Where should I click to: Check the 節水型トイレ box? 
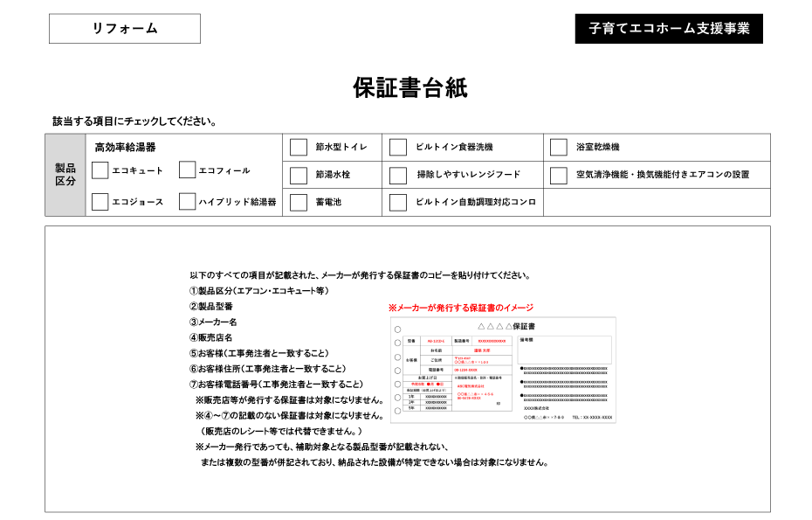point(299,148)
